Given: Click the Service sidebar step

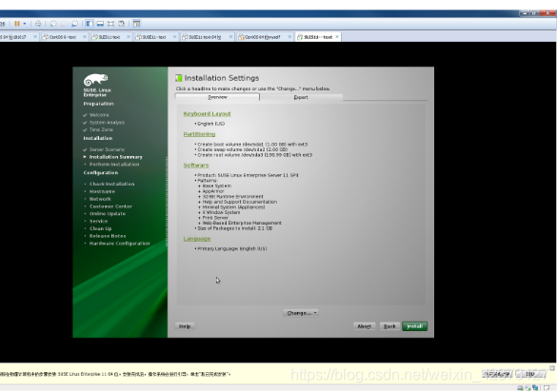Looking at the screenshot, I should tap(99, 222).
